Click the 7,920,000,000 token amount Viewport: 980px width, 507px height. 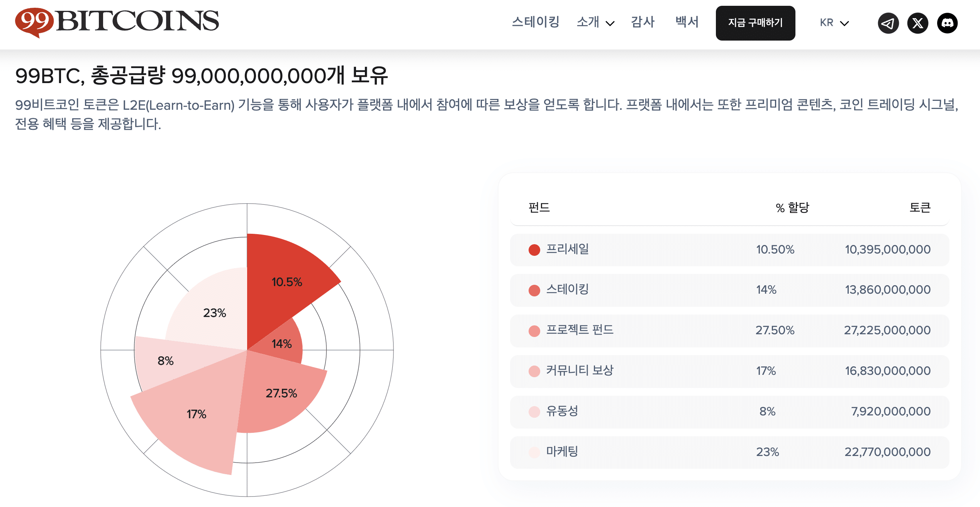(x=891, y=412)
